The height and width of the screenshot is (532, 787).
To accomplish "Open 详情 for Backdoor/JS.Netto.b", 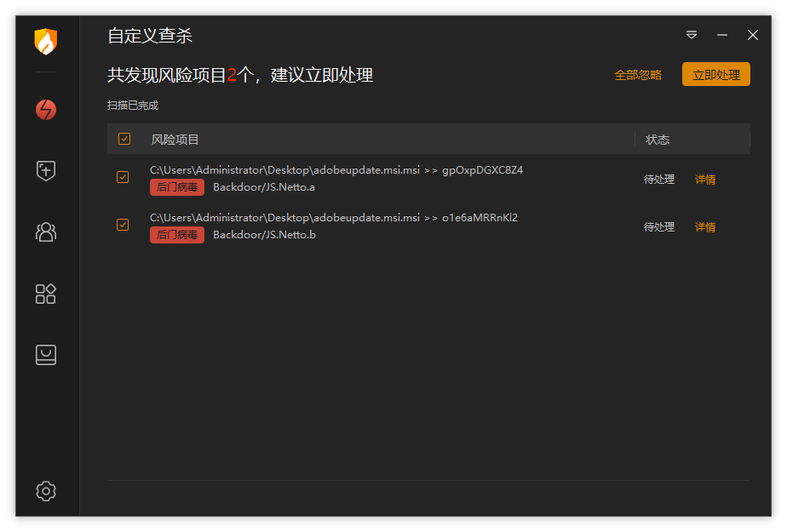I will pos(705,227).
